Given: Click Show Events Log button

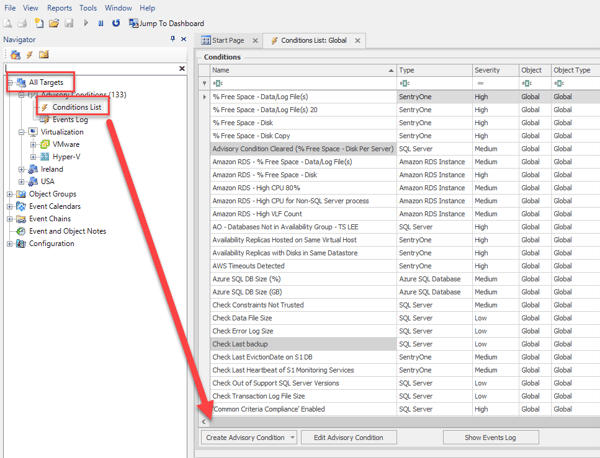Looking at the screenshot, I should [x=491, y=437].
